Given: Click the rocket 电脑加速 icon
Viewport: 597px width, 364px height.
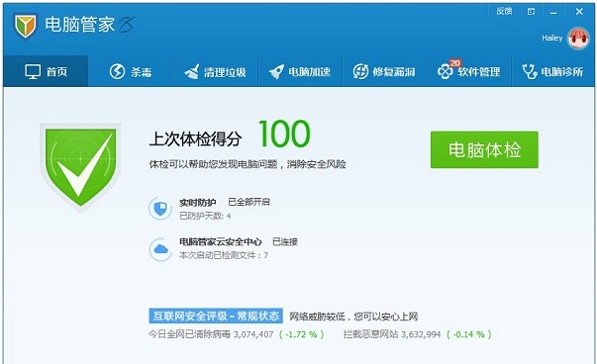Looking at the screenshot, I should tap(276, 71).
